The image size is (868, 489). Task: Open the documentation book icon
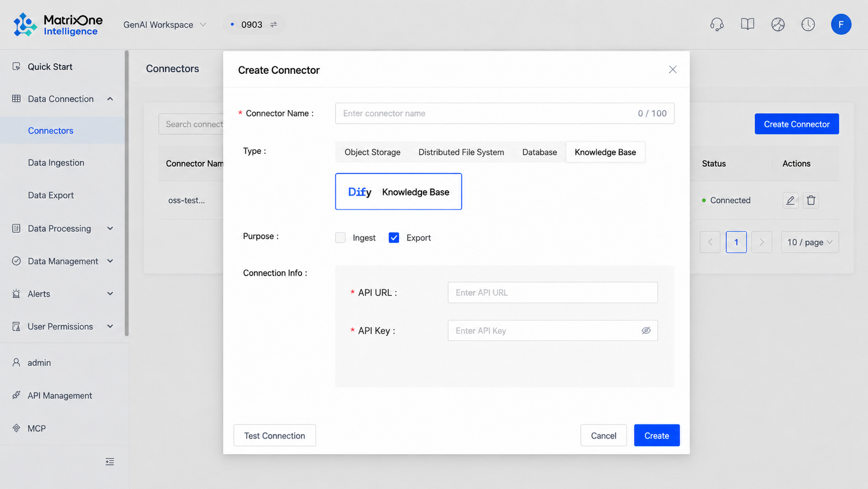click(748, 24)
